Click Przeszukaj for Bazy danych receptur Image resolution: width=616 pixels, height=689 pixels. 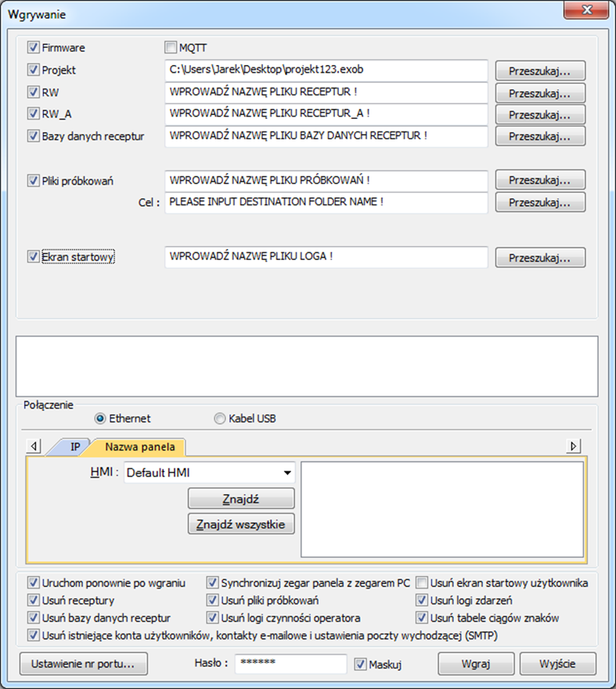pyautogui.click(x=540, y=136)
